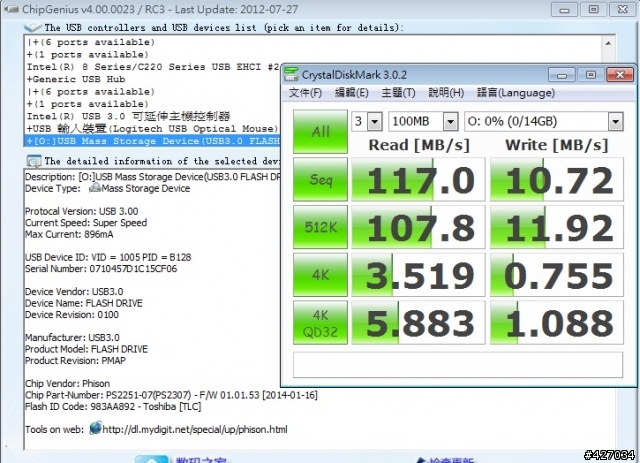Start the 4K QD32 benchmark test

pyautogui.click(x=320, y=323)
